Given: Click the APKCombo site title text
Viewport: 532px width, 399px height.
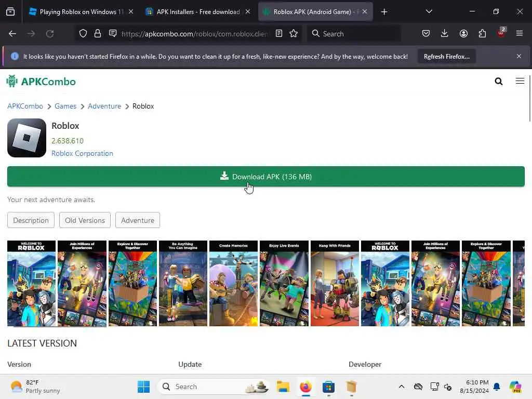Looking at the screenshot, I should click(x=48, y=82).
